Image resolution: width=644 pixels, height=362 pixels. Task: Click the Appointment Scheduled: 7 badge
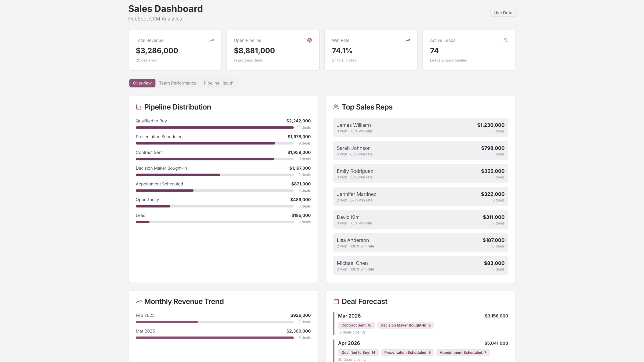[x=463, y=352]
